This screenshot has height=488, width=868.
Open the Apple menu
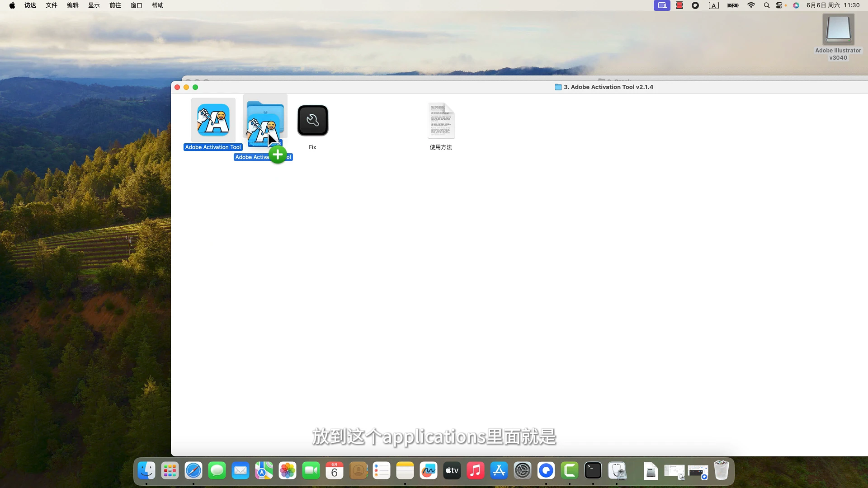(12, 5)
